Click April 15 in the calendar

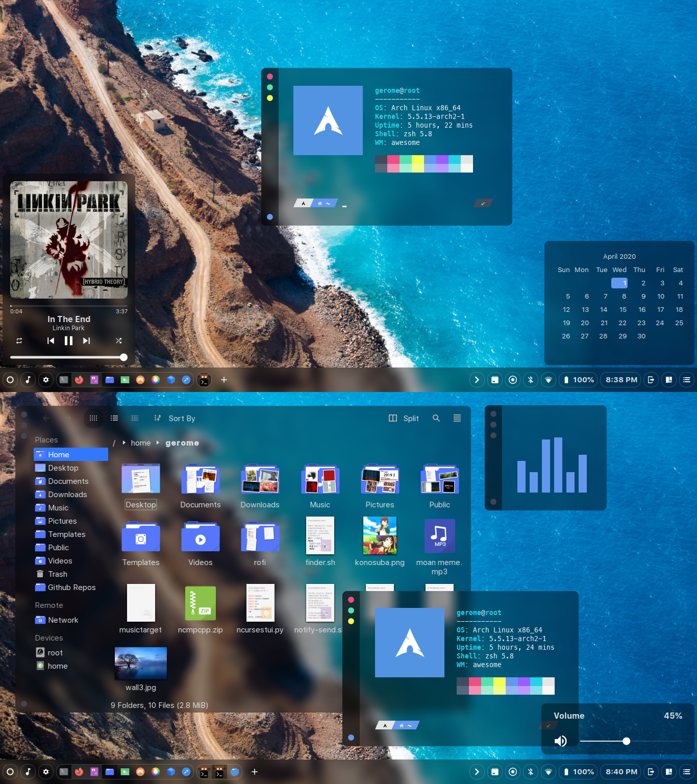[x=623, y=310]
